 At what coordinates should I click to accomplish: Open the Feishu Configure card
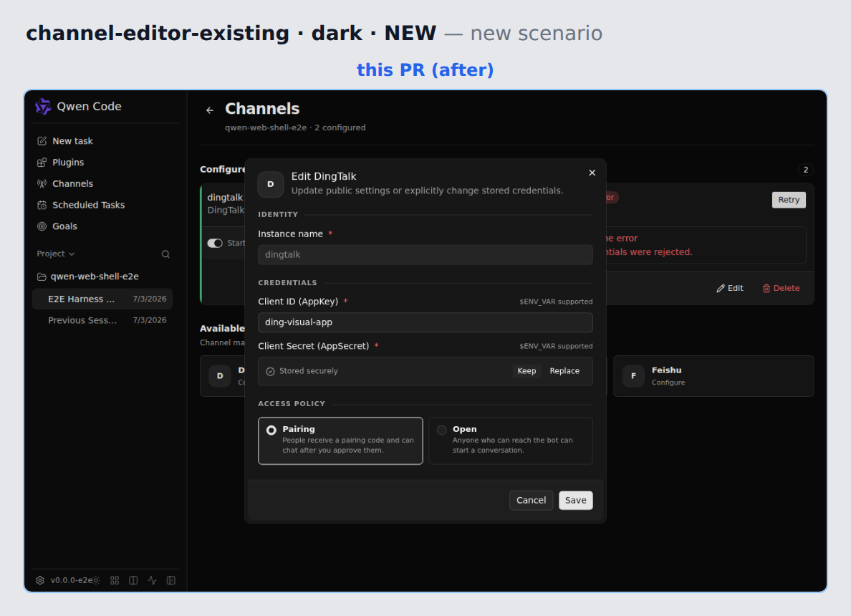point(713,376)
